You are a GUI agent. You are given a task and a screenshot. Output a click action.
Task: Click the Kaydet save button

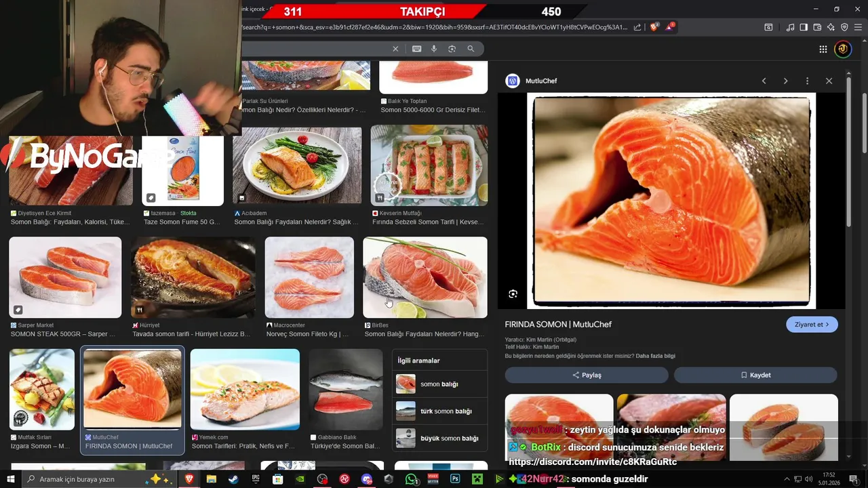click(755, 375)
